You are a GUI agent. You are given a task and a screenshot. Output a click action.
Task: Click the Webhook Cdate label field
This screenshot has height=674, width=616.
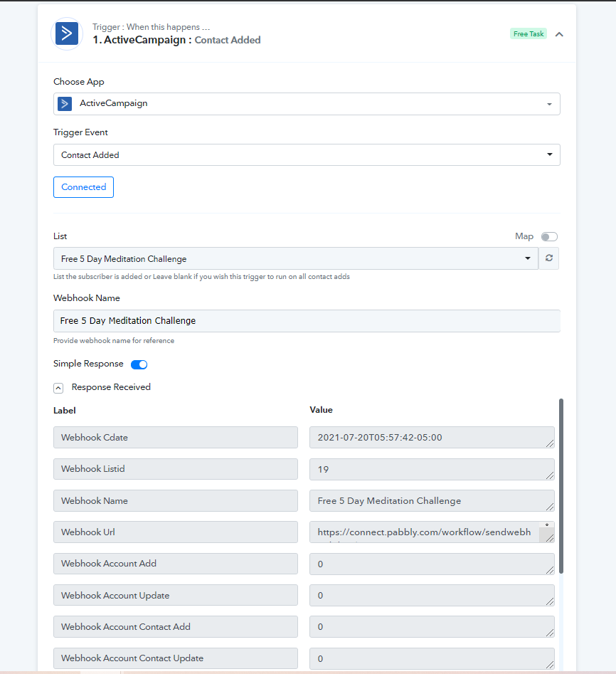click(x=175, y=437)
